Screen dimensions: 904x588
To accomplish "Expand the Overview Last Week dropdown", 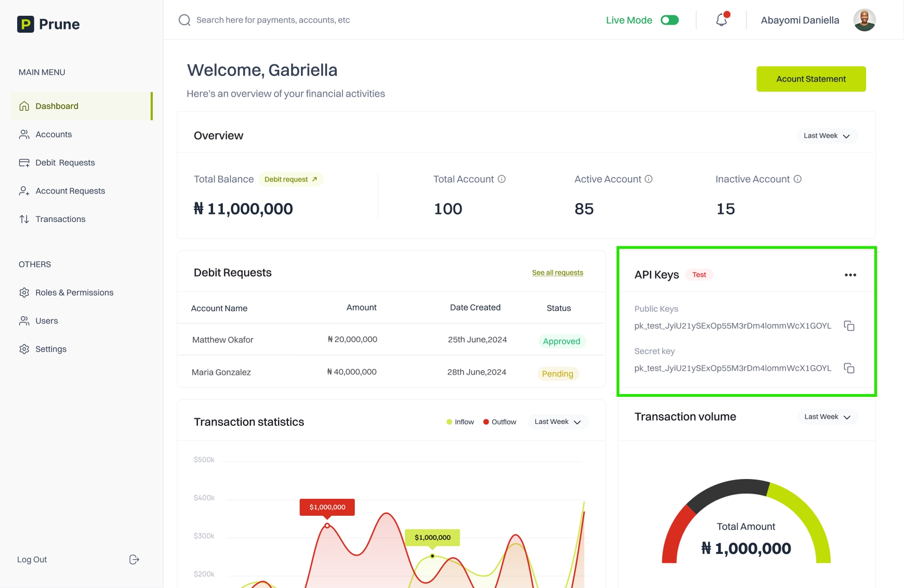I will tap(827, 136).
